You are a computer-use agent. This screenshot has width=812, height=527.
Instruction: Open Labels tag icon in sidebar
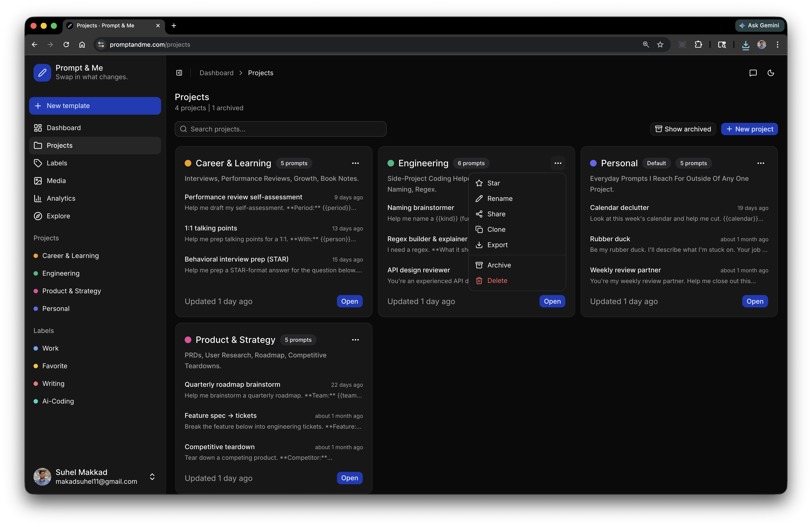tap(38, 163)
